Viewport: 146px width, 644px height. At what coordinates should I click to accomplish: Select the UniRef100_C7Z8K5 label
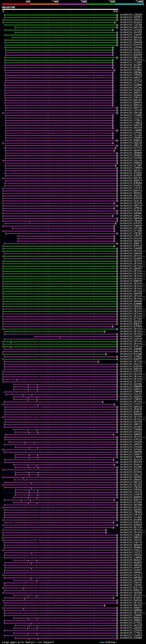[131, 63]
